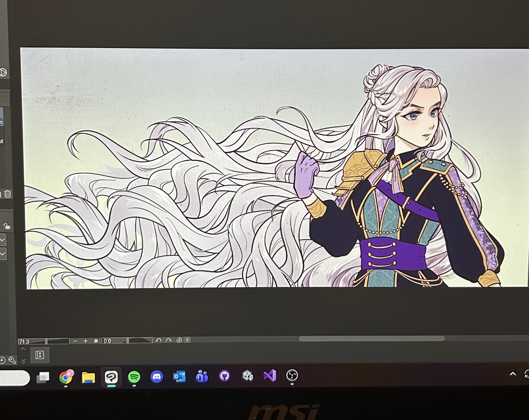Collapse navigation bar with left chevron
The width and height of the screenshot is (529, 420).
pyautogui.click(x=188, y=340)
